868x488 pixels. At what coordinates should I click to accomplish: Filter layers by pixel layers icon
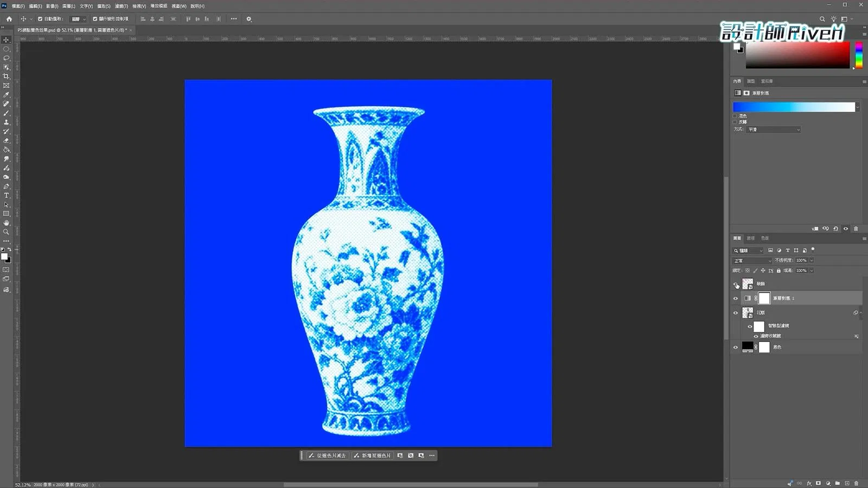point(770,251)
